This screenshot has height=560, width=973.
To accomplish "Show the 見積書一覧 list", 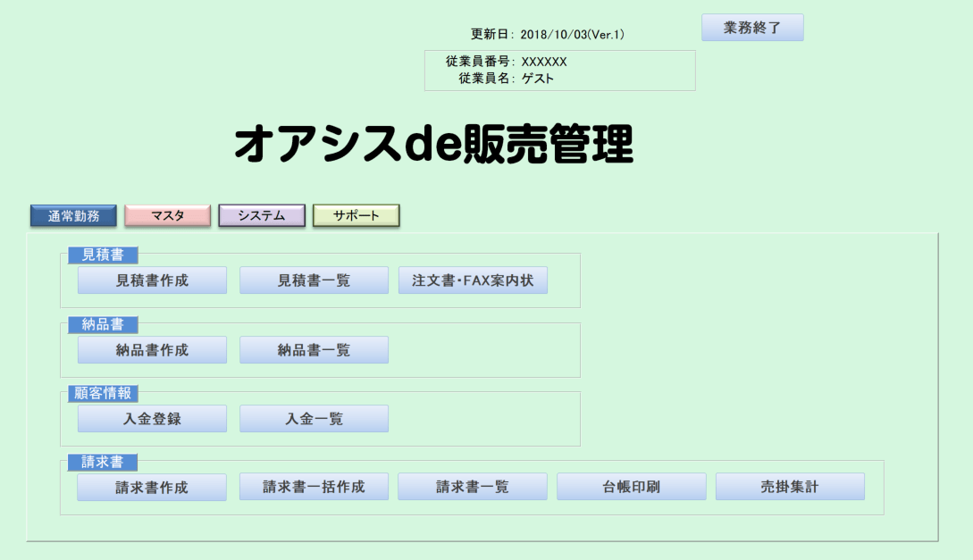I will coord(314,280).
